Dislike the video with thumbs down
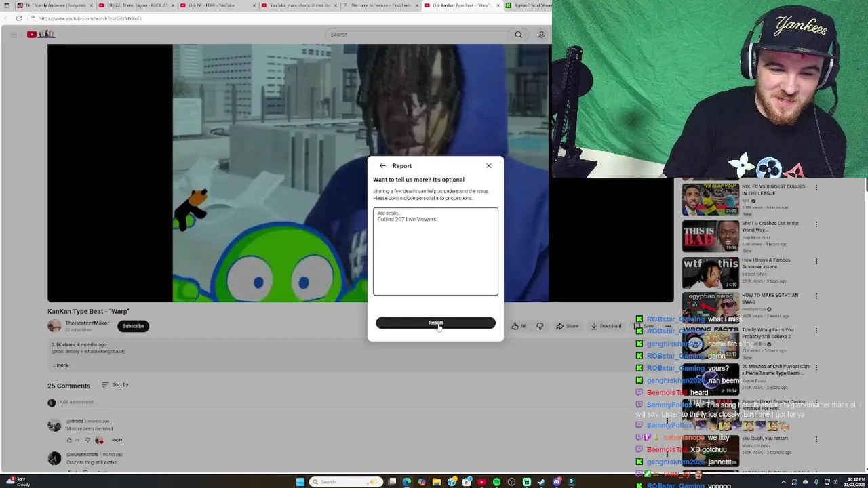The width and height of the screenshot is (868, 488). pos(540,326)
